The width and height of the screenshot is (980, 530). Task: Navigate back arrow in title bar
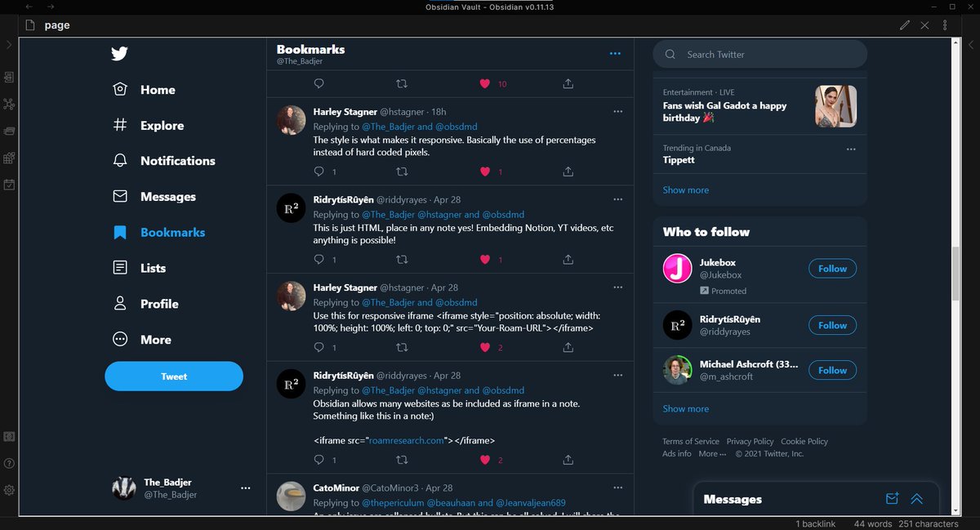pyautogui.click(x=29, y=7)
